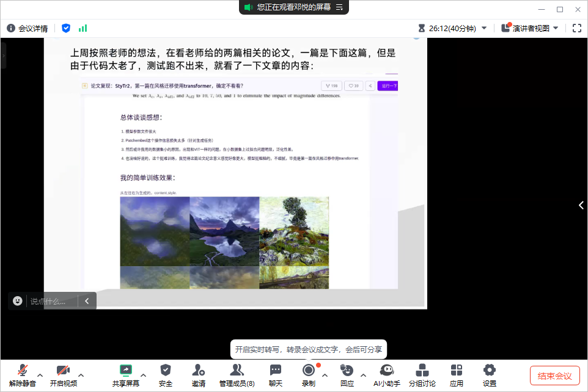Viewport: 588px width, 392px height.
Task: Click the generated landscape image thumbnail
Action: 155,231
